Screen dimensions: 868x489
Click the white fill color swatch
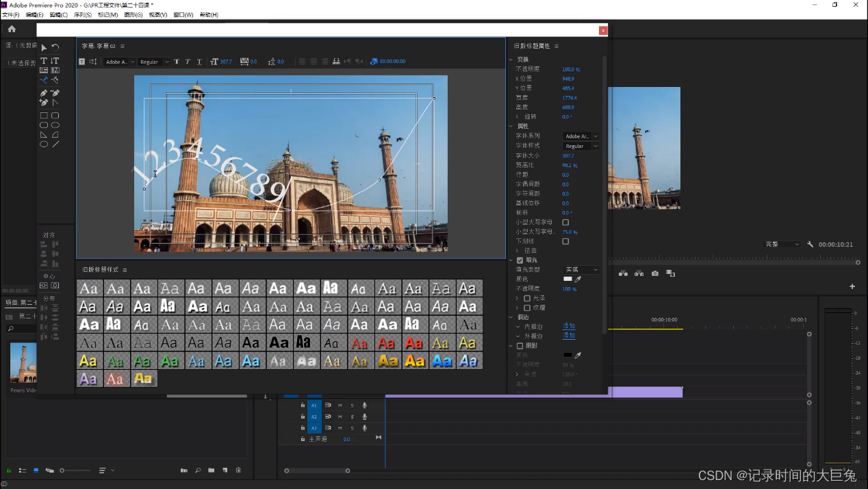coord(567,279)
